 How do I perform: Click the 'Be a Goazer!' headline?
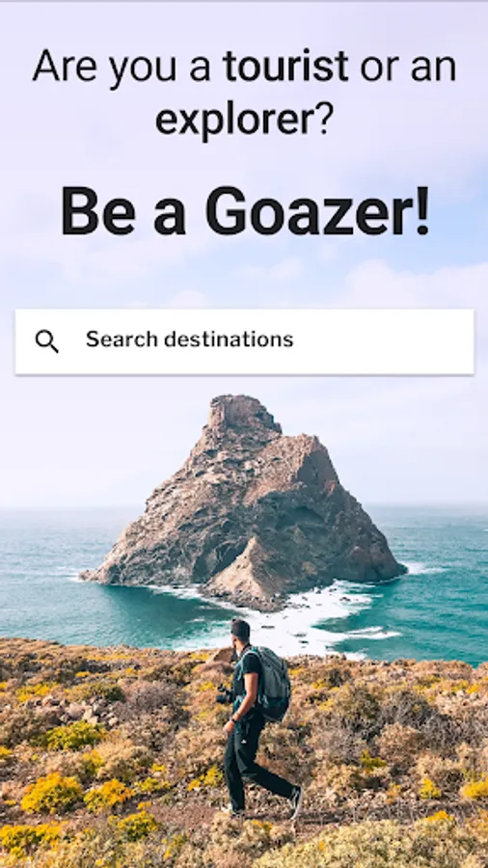pyautogui.click(x=245, y=211)
